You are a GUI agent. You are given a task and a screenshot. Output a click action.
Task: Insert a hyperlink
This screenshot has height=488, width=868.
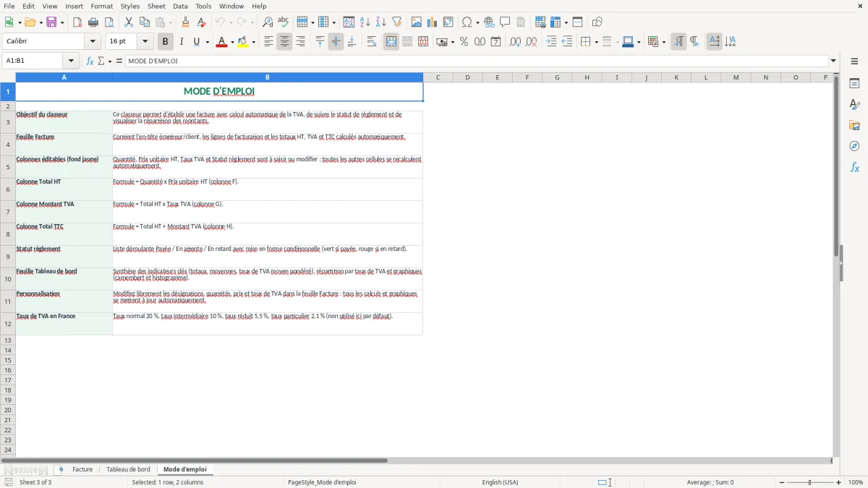pos(489,22)
